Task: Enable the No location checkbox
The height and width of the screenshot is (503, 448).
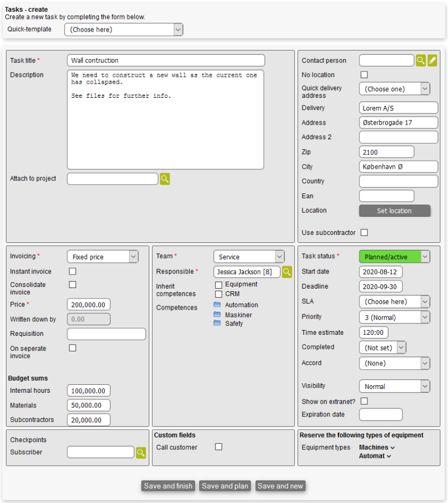Action: click(364, 75)
